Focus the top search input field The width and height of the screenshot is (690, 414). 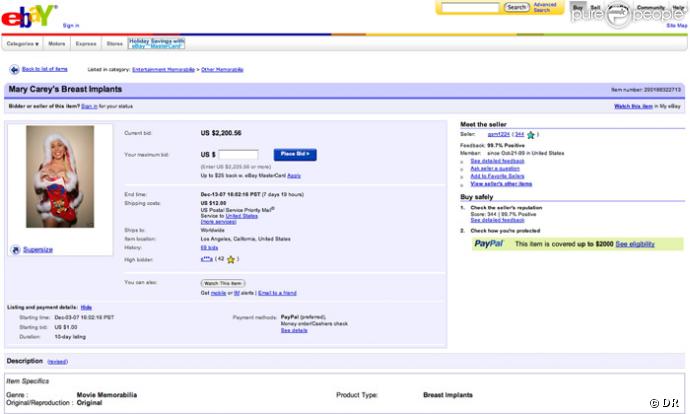coord(470,7)
